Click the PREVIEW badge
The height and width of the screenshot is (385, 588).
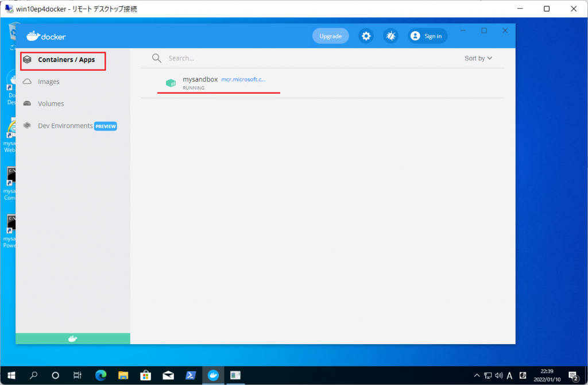(106, 126)
